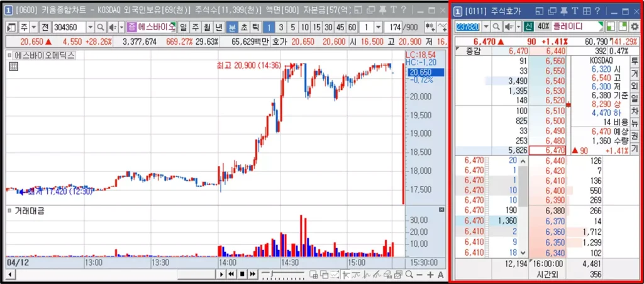Select 주 weekly period after 일 button

tap(196, 28)
